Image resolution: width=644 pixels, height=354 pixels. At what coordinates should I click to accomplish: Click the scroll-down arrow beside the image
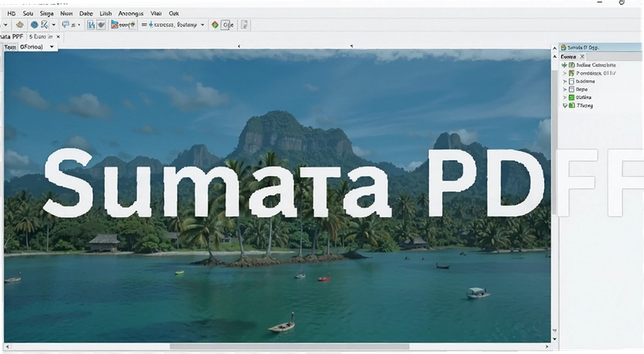(555, 339)
